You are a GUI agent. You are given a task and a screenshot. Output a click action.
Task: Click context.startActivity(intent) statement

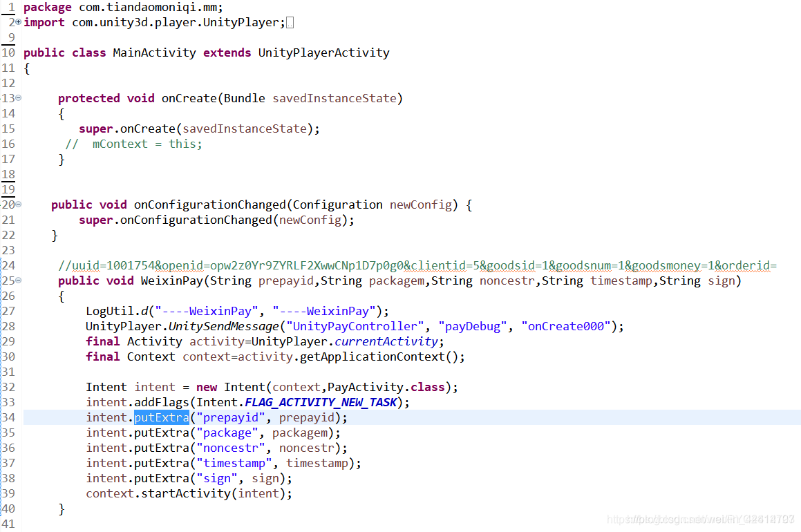point(189,494)
